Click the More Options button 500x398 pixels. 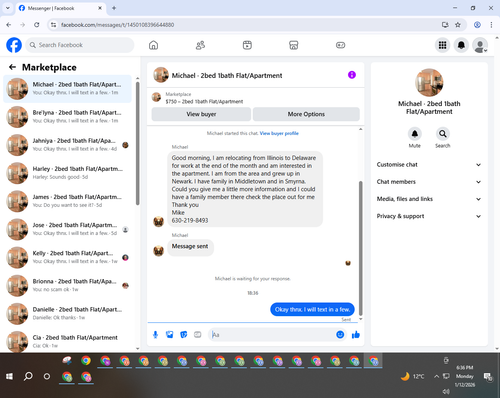click(x=306, y=114)
